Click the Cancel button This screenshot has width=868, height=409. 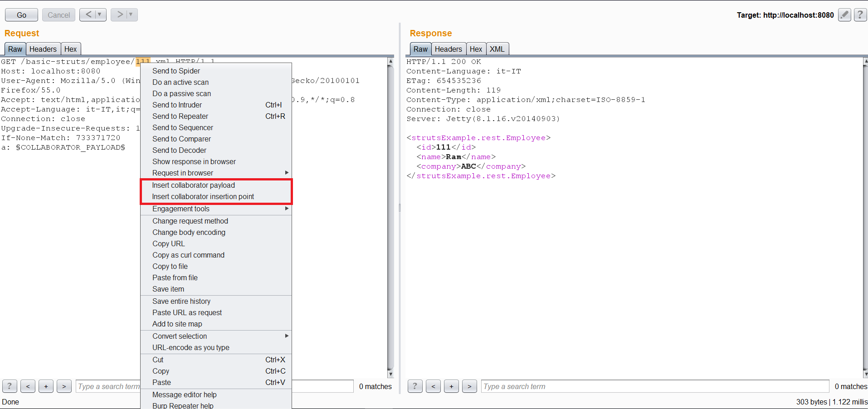[x=59, y=15]
